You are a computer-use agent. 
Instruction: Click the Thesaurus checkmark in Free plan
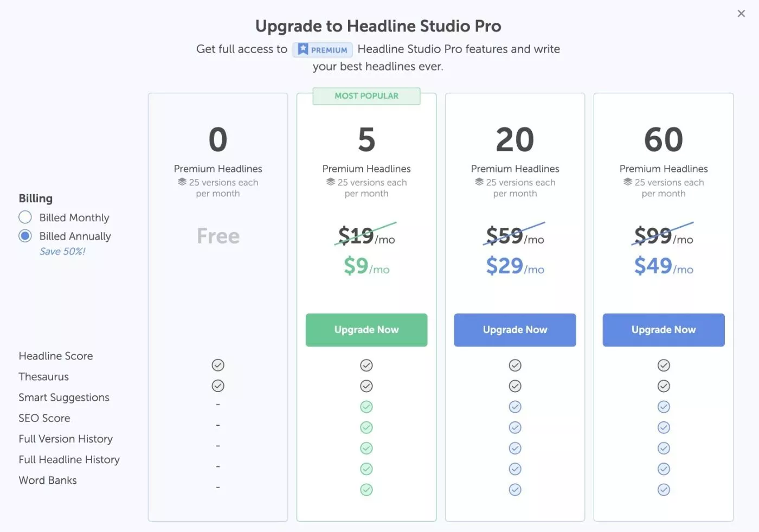click(x=218, y=386)
